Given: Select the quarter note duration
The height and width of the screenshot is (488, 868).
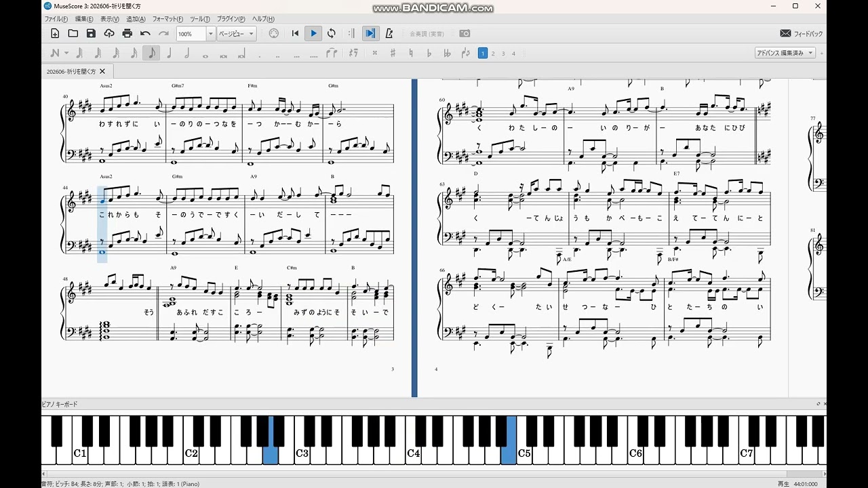Looking at the screenshot, I should click(169, 53).
